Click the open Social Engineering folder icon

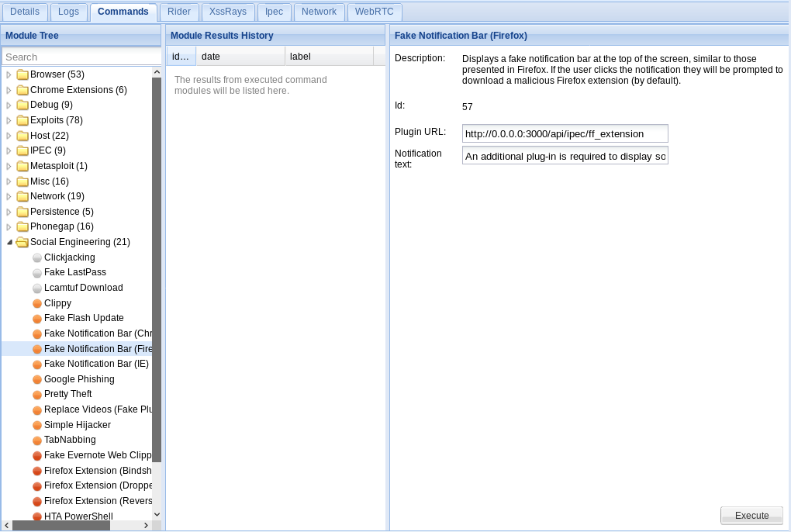[x=22, y=242]
